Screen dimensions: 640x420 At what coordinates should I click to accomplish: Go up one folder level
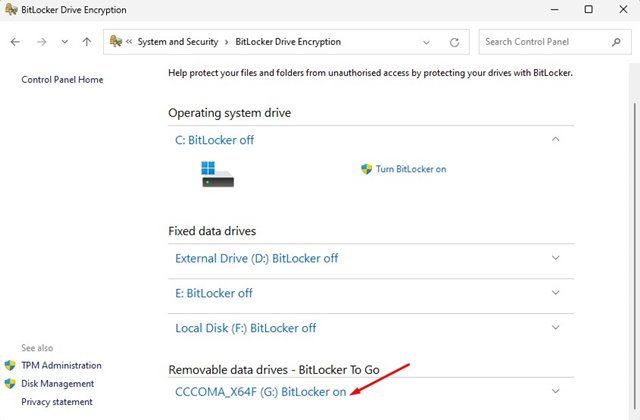coord(87,42)
